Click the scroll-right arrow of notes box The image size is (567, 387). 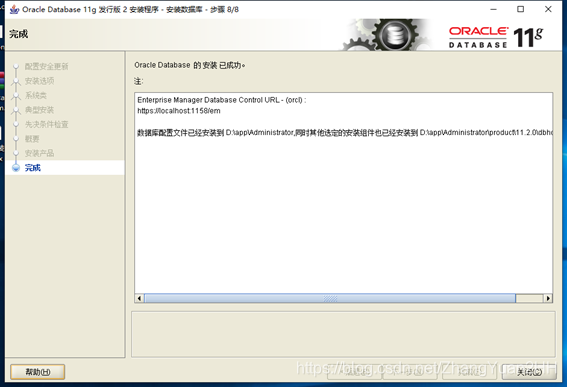(x=548, y=298)
